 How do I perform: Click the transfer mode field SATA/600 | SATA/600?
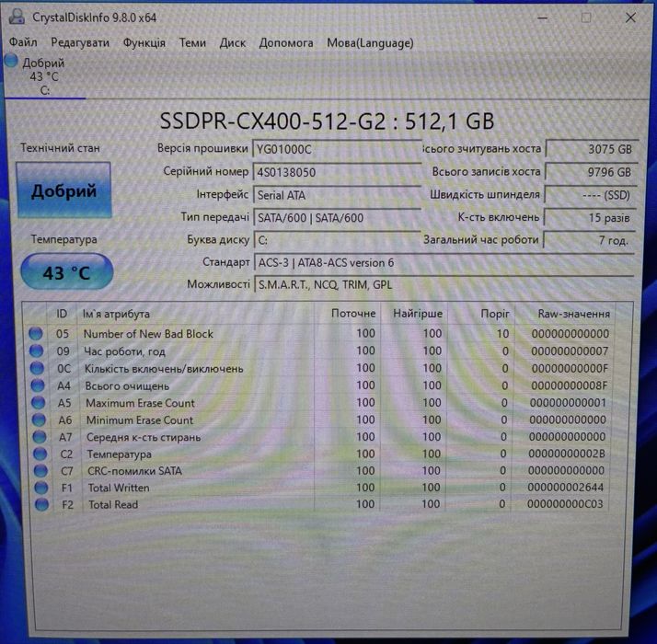point(337,217)
